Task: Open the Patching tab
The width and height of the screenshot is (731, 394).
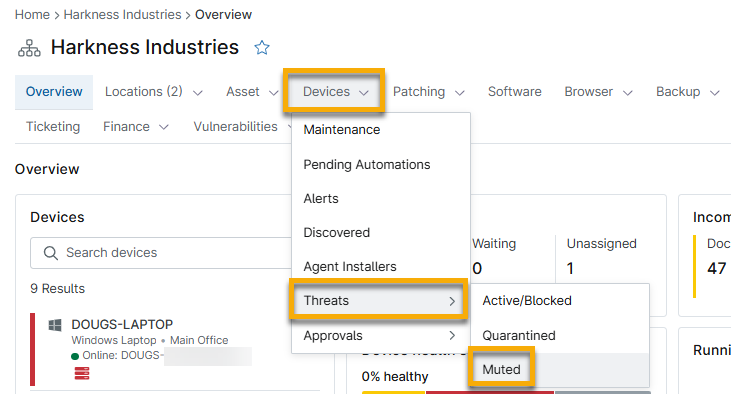Action: [x=419, y=92]
